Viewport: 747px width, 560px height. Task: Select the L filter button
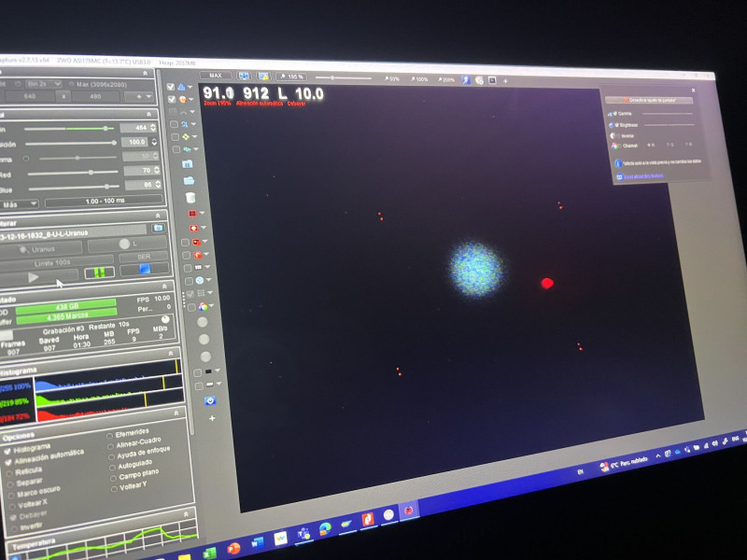coord(128,244)
